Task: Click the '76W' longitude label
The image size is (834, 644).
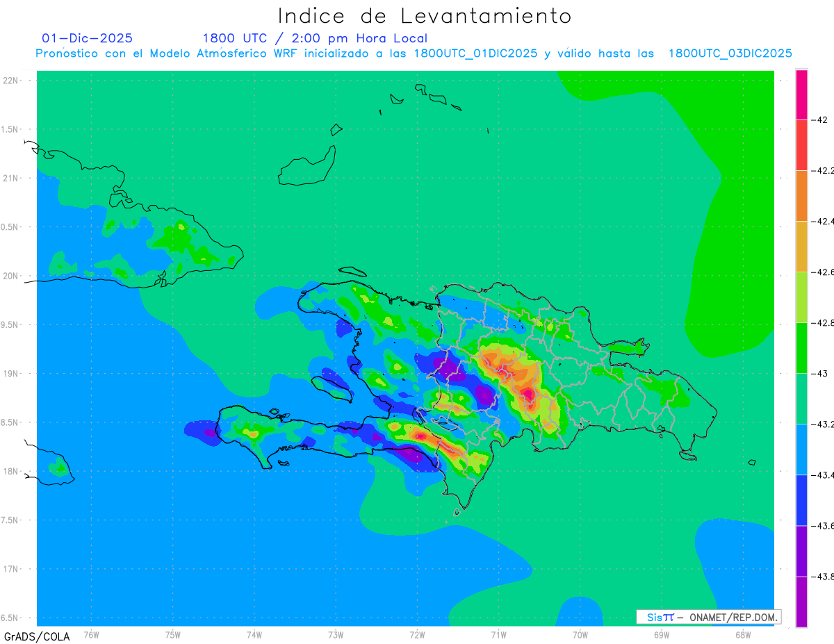Action: tap(91, 634)
